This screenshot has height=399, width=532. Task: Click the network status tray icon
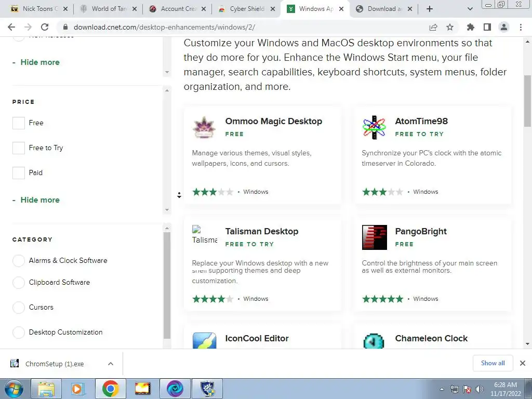[x=454, y=389]
